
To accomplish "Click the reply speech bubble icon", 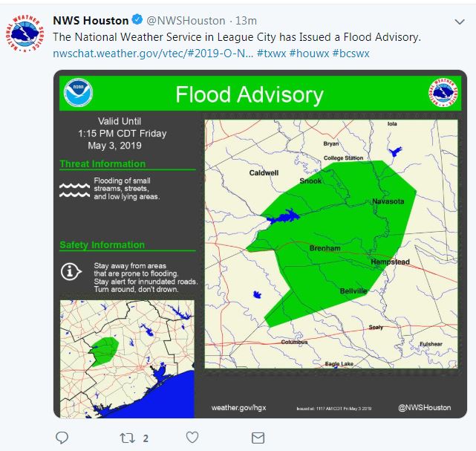I will tap(62, 438).
